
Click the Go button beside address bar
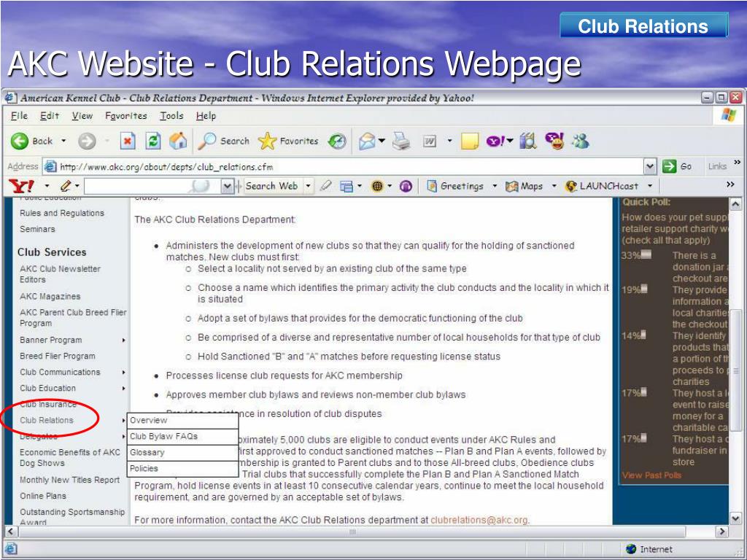[x=676, y=166]
